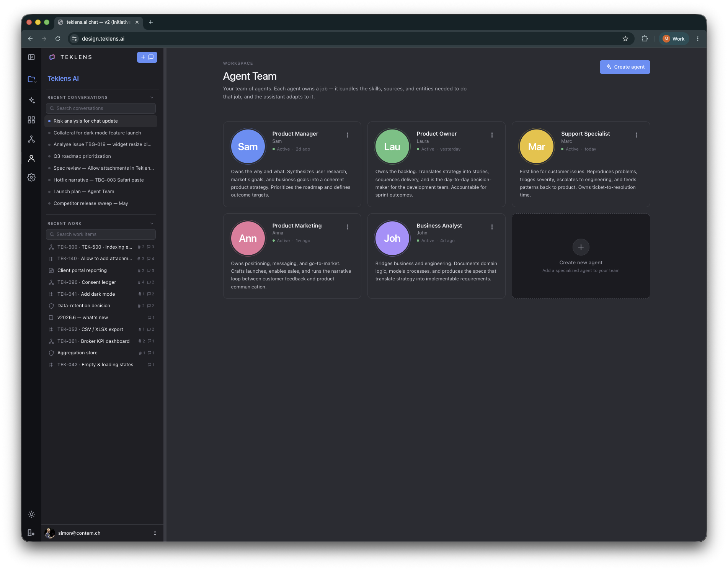Open Product Manager card options menu
This screenshot has width=728, height=570.
348,135
